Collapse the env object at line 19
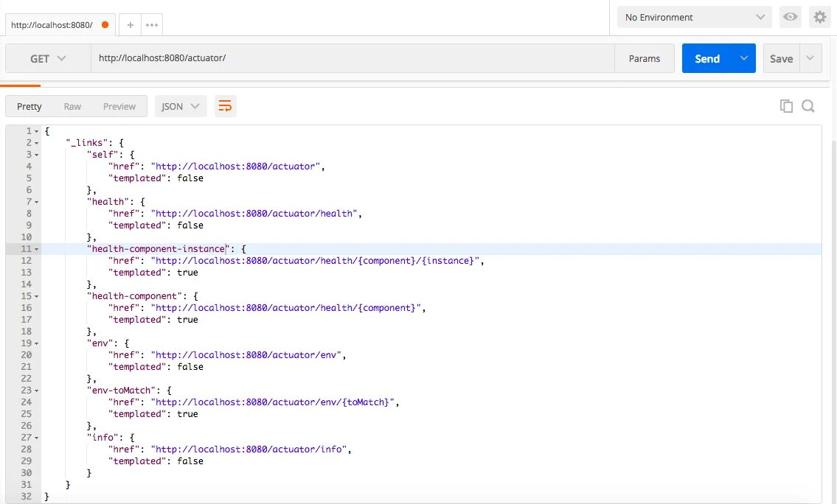Screen dimensions: 837x504 [x=36, y=343]
